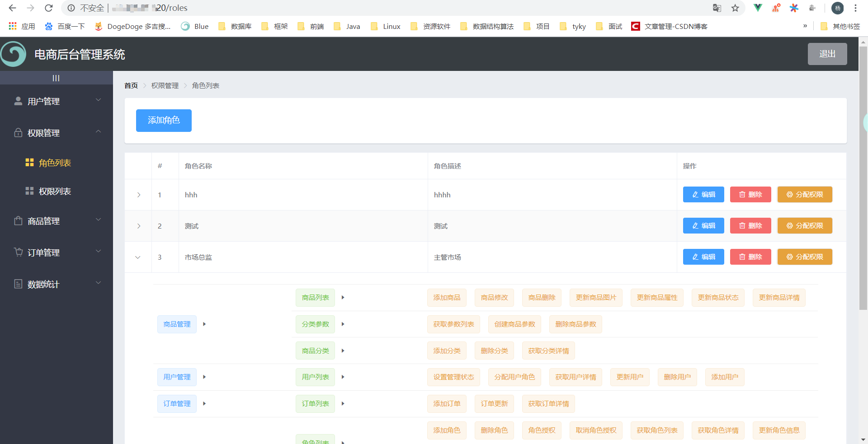868x444 pixels.
Task: Click the 获取参数列表 orange tag
Action: point(453,324)
